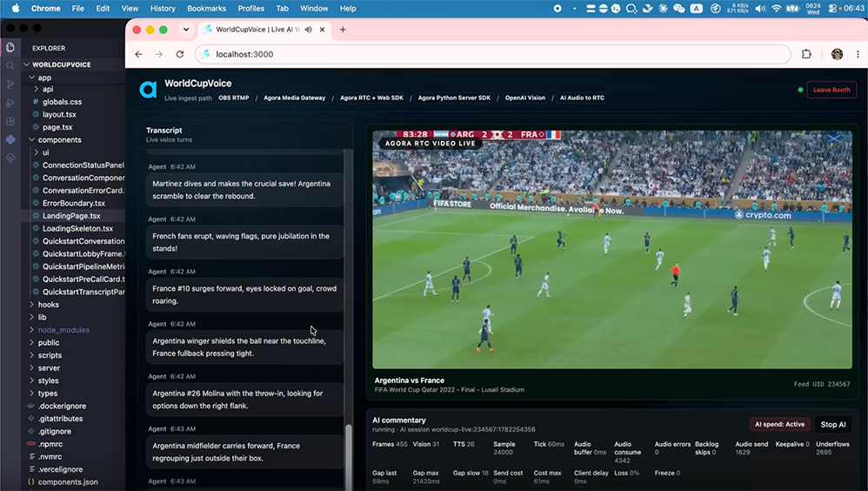This screenshot has width=868, height=491.
Task: Open Search in VS Code activity bar
Action: [x=10, y=66]
